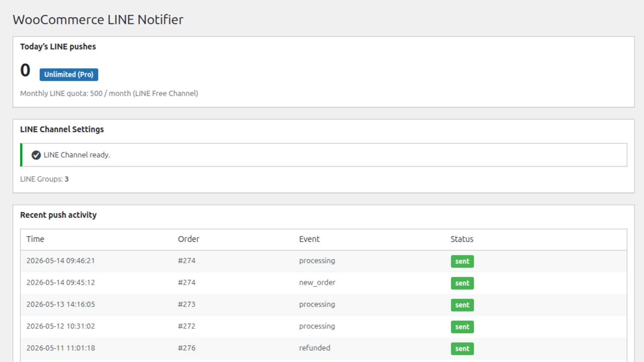The image size is (644, 362).
Task: Click the sent badge for order #276
Action: 462,349
